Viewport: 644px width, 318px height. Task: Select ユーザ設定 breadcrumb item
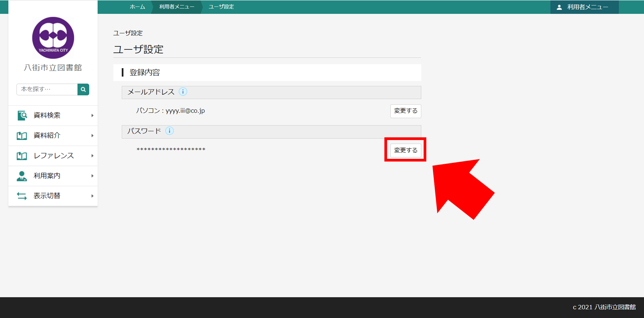[221, 7]
